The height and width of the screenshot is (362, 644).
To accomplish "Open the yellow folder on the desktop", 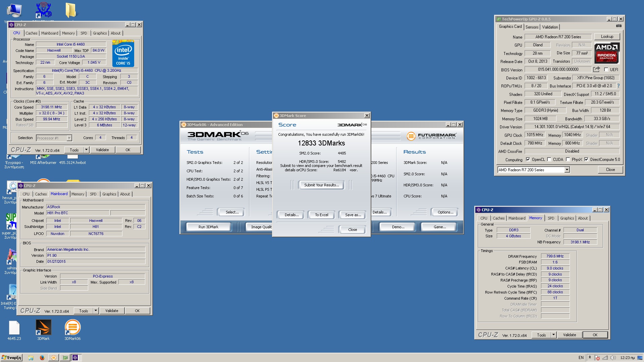I will tap(71, 10).
